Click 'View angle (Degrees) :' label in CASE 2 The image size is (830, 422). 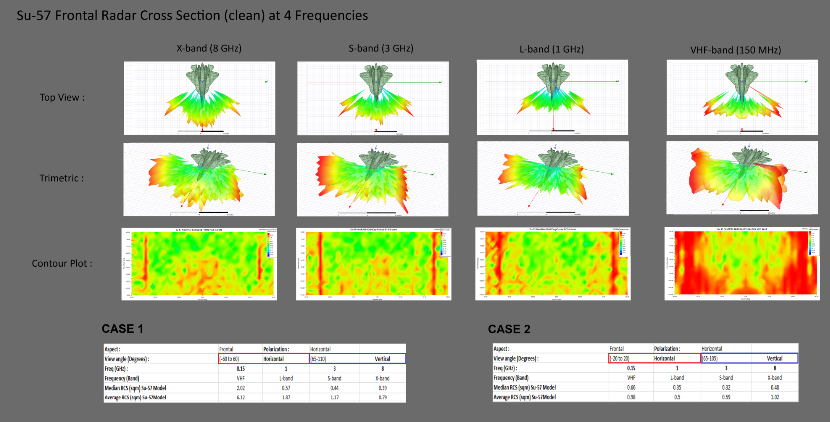pos(516,358)
